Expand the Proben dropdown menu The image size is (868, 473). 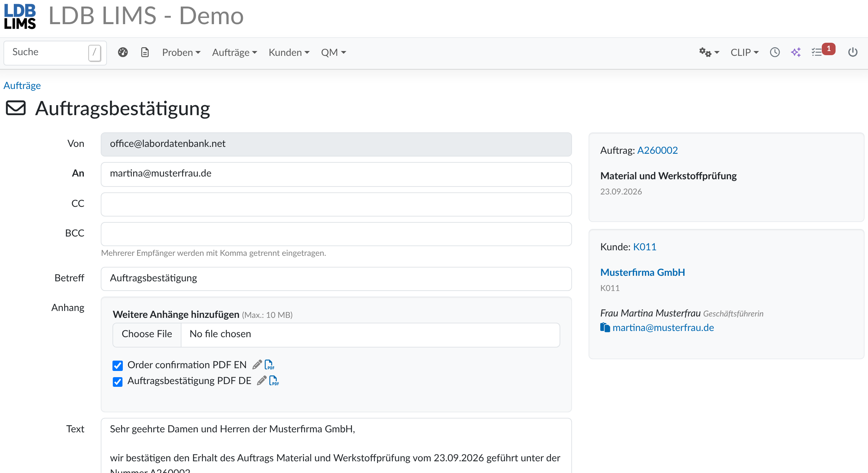coord(181,52)
